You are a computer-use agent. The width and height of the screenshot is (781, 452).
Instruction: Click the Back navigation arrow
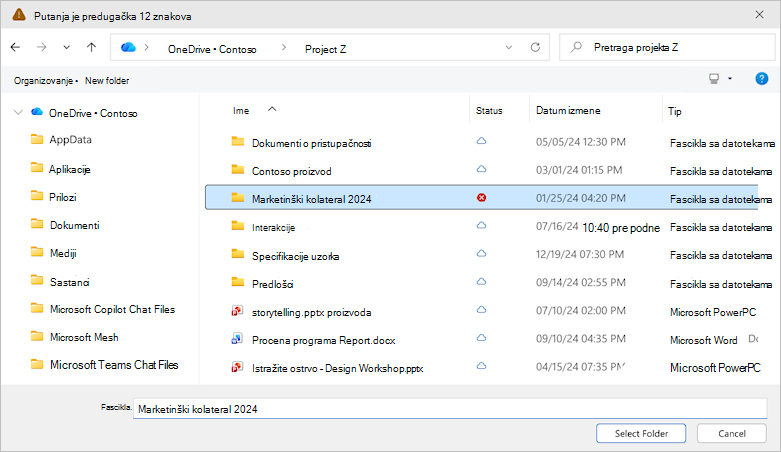click(15, 47)
